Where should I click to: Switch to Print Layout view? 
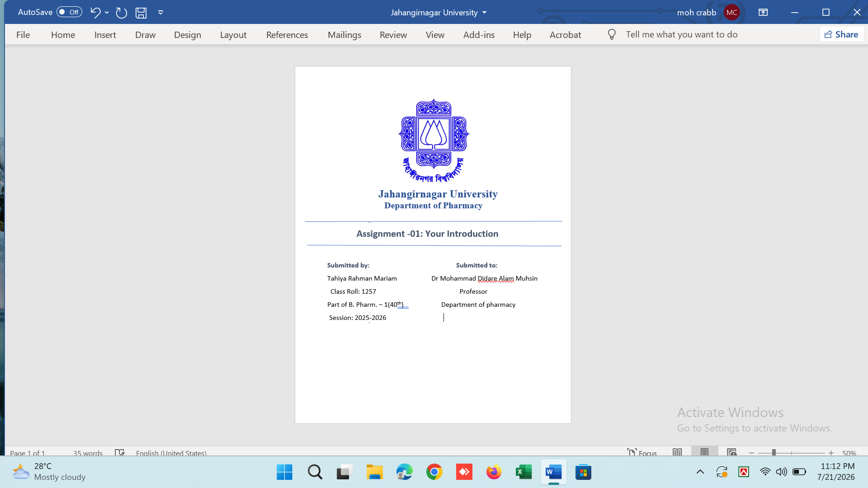(x=704, y=452)
